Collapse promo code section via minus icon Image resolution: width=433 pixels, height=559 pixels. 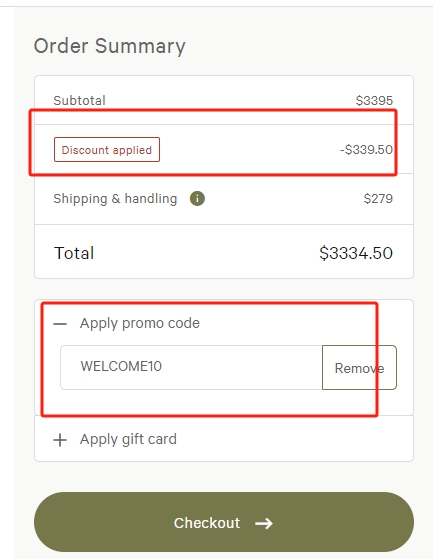pos(60,324)
